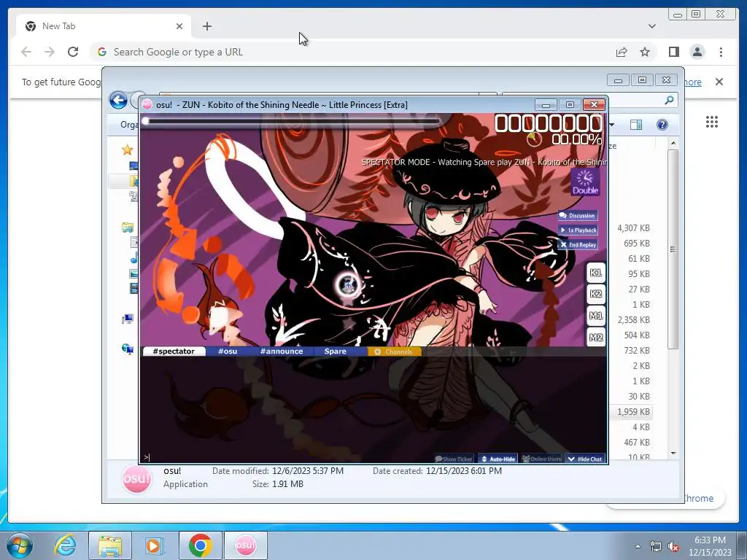
Task: Toggle Show Ticker in chat
Action: pos(454,459)
